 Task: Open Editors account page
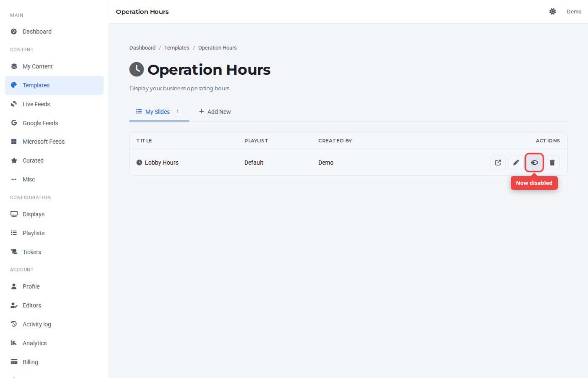pos(54,305)
